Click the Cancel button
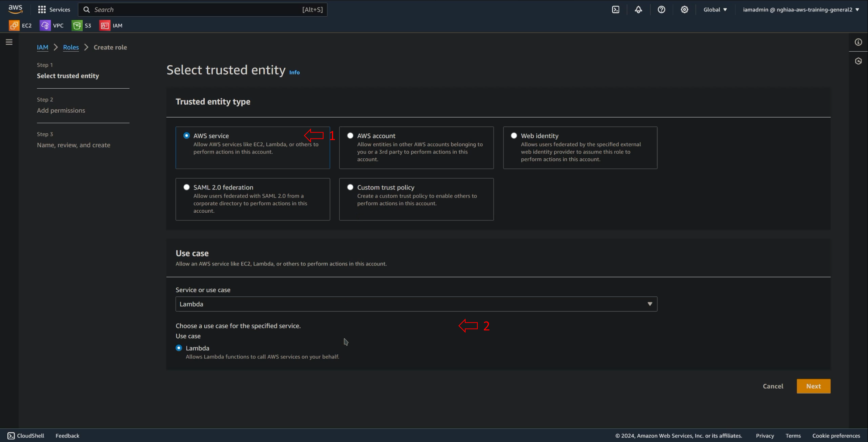 773,386
